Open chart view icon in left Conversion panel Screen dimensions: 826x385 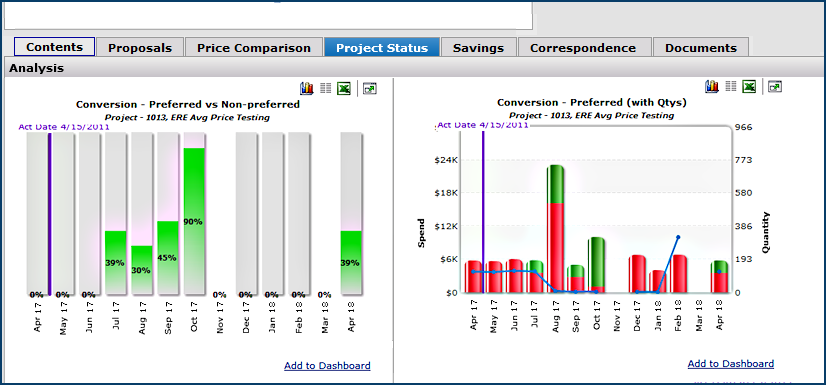click(x=307, y=88)
